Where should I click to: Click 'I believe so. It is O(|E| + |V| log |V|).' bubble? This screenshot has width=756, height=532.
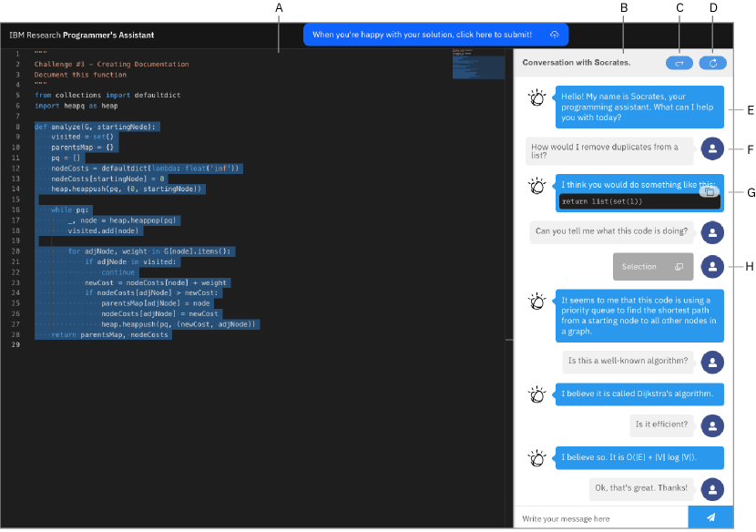coord(639,457)
